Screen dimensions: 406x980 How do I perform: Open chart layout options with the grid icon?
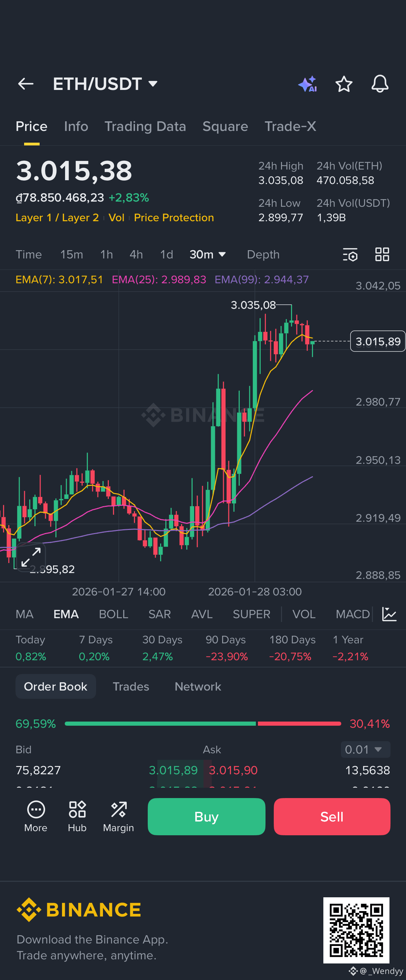coord(383,255)
